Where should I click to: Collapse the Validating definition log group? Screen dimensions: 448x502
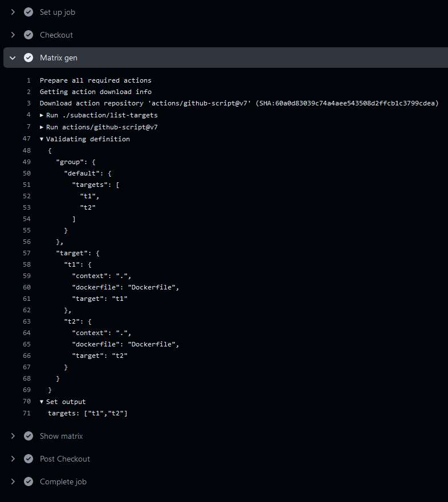(42, 139)
